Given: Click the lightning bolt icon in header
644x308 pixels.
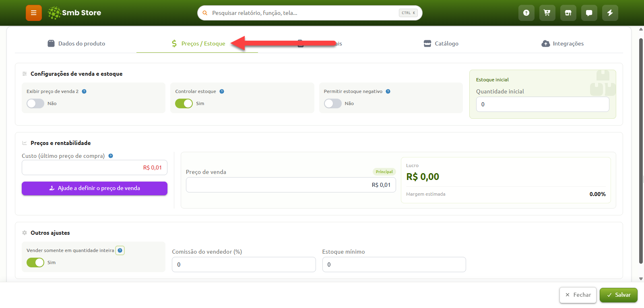Looking at the screenshot, I should 610,13.
